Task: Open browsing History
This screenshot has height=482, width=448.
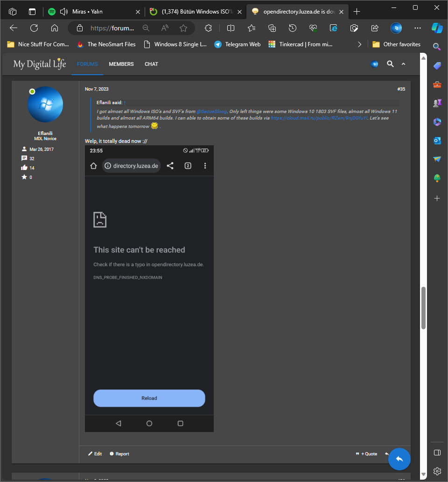Action: pyautogui.click(x=293, y=28)
